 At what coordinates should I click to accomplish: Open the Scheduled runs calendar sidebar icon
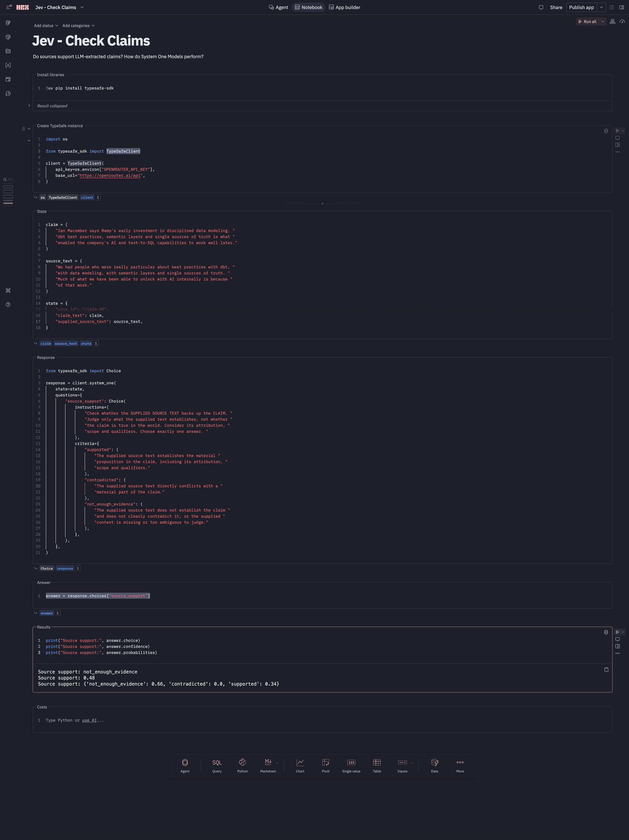click(8, 79)
